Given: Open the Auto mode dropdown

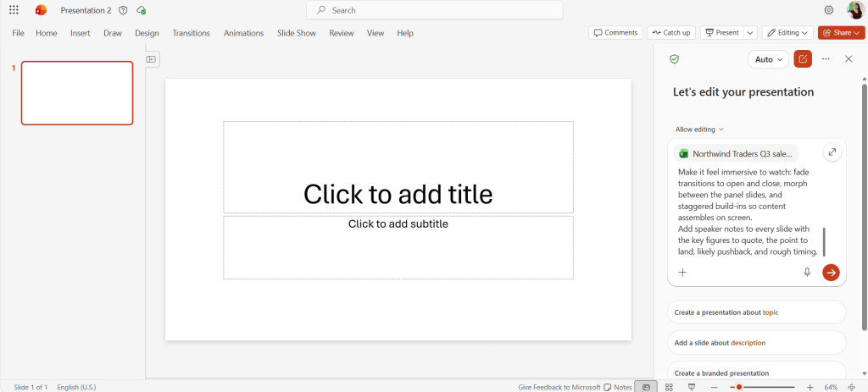Looking at the screenshot, I should coord(768,59).
